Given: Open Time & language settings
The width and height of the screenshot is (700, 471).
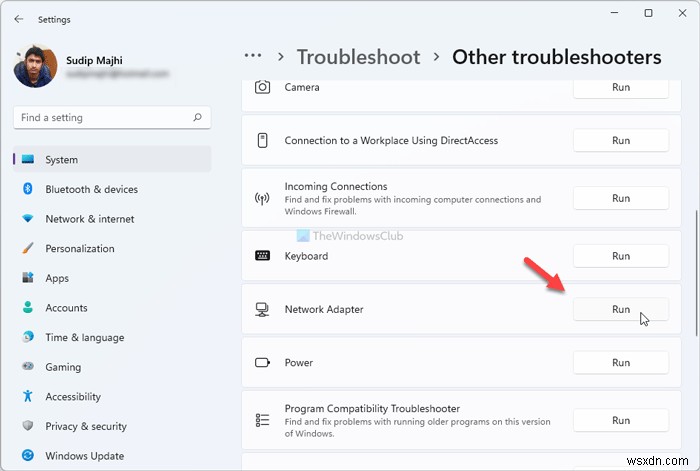Looking at the screenshot, I should coord(83,338).
